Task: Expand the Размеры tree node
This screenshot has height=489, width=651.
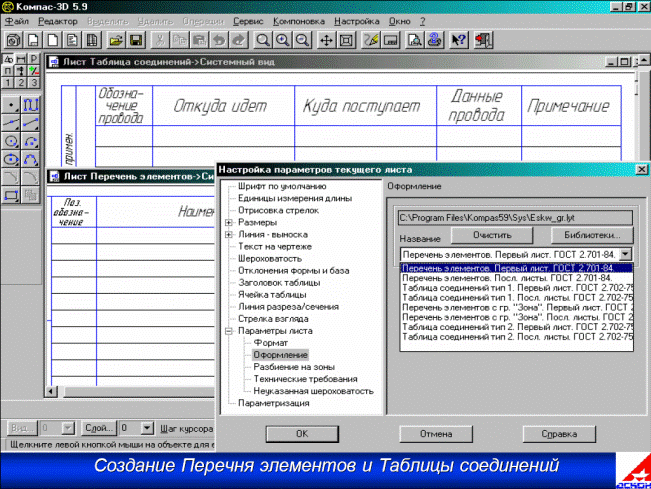Action: (229, 222)
